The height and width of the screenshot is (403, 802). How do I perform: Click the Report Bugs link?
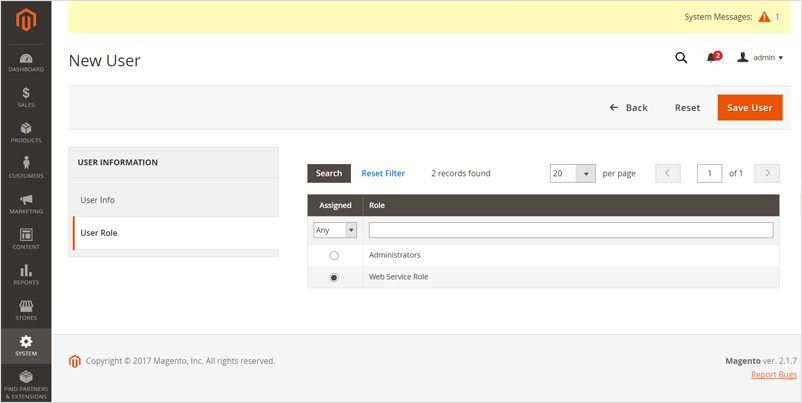point(773,375)
